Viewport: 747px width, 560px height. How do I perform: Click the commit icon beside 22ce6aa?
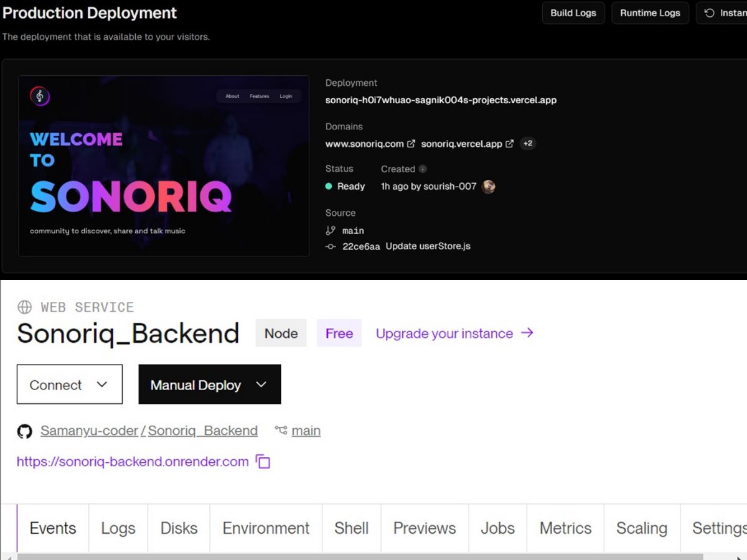point(331,246)
